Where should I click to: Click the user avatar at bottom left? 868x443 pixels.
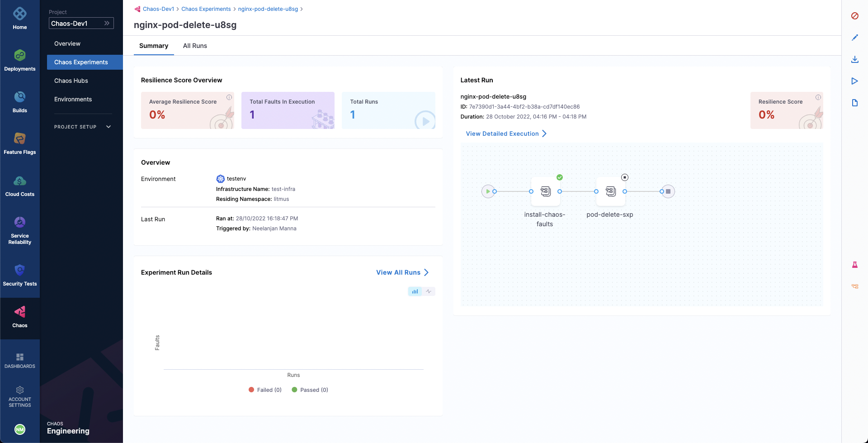(19, 429)
